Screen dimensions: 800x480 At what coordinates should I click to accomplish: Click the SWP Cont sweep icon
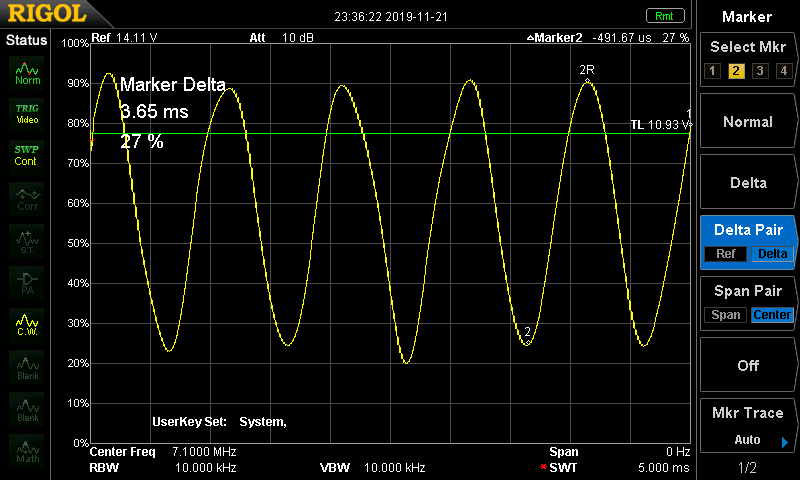(27, 155)
